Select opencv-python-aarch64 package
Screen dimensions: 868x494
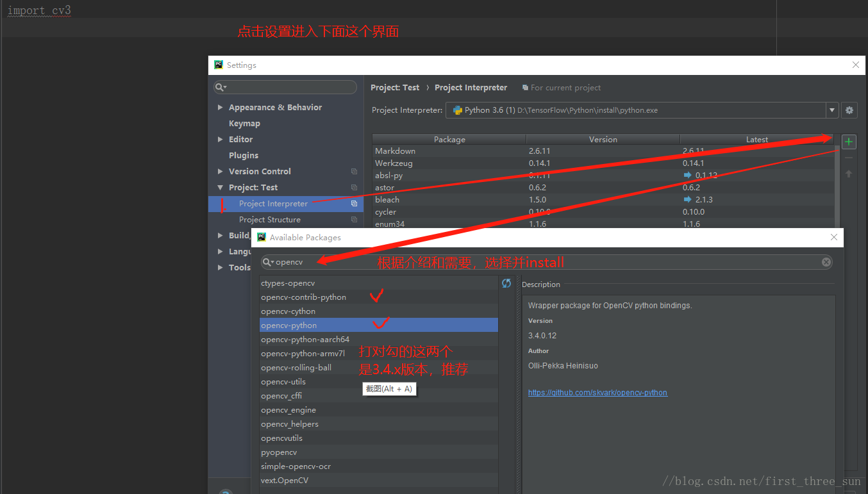379,340
